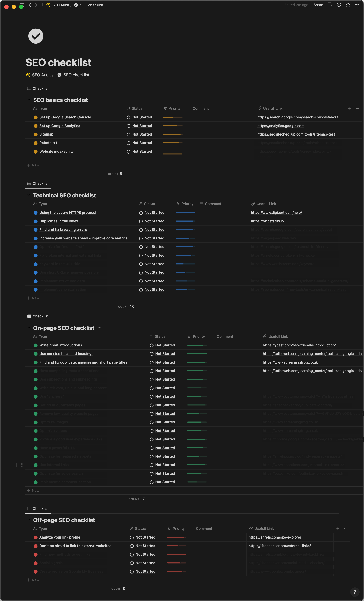This screenshot has width=364, height=601.
Task: Select Checklist tab above Technical SEO checklist
Action: pos(38,183)
